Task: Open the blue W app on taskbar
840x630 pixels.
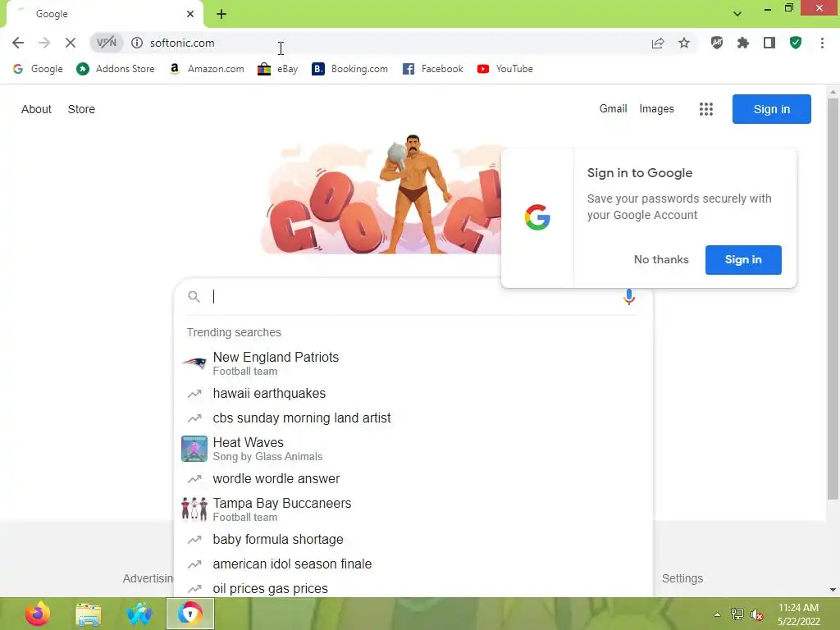Action: (x=139, y=614)
